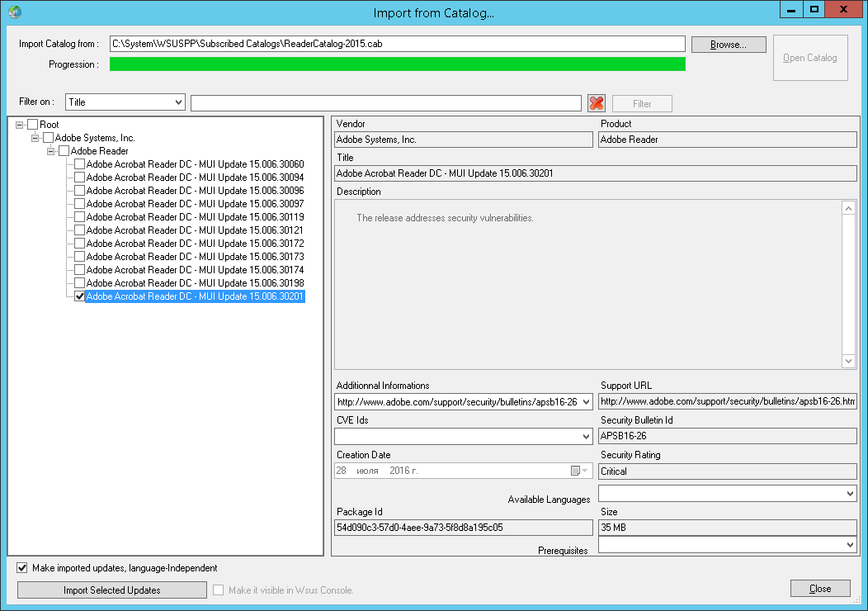Tick checkbox for MUI Update 15.006.30097
The width and height of the screenshot is (868, 611).
79,204
